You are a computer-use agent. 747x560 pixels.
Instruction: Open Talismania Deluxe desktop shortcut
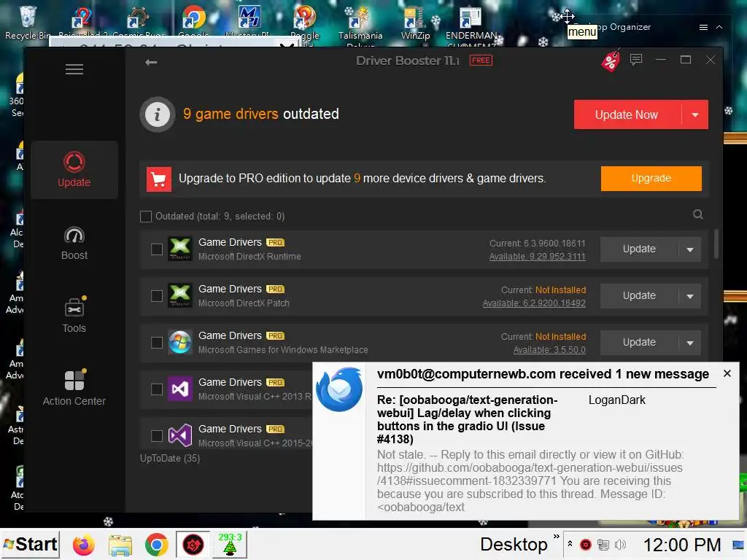tap(360, 25)
